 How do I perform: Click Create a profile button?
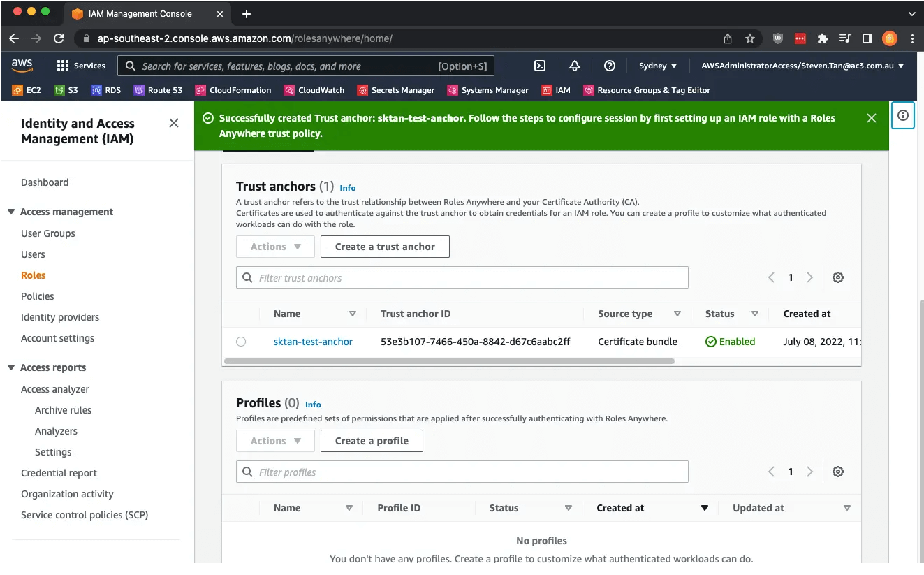point(372,441)
